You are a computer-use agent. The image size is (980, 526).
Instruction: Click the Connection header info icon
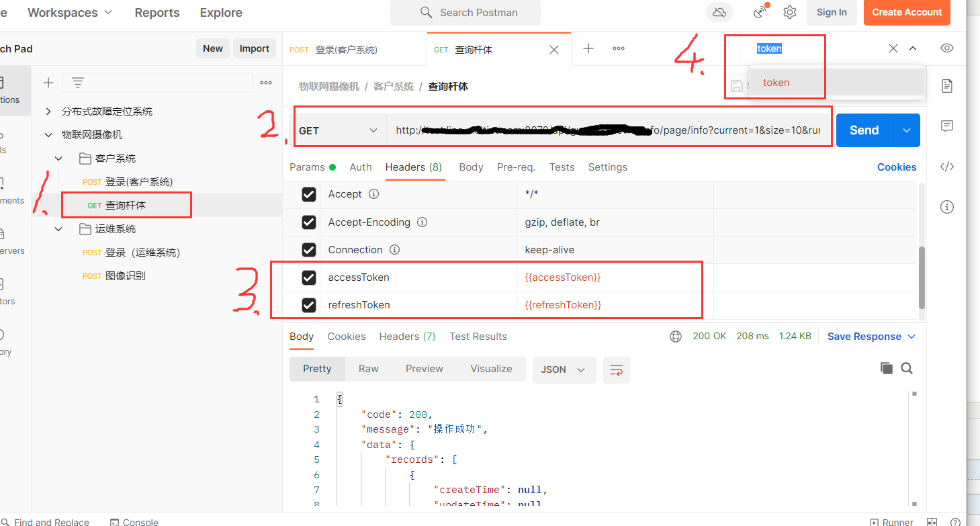pyautogui.click(x=395, y=250)
